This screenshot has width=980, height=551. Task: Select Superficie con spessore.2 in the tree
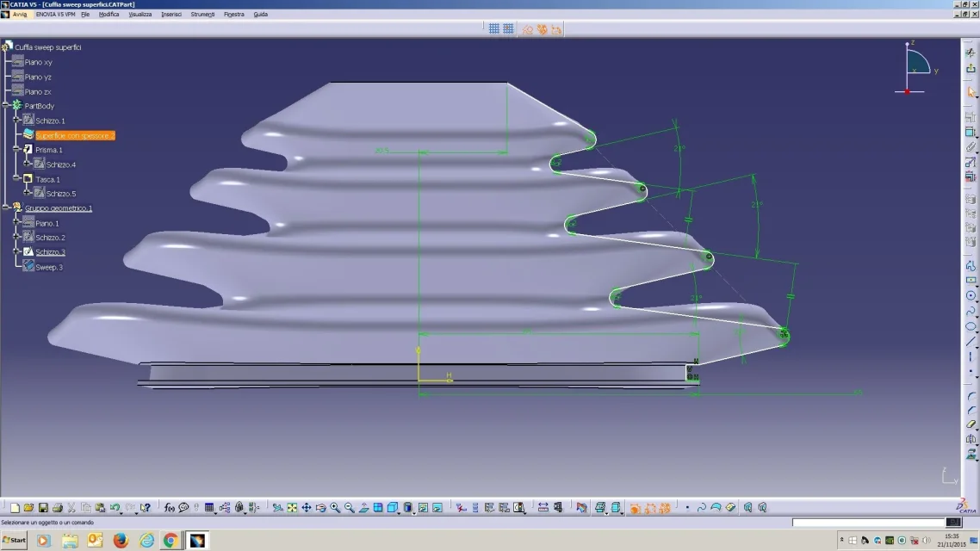pos(75,135)
